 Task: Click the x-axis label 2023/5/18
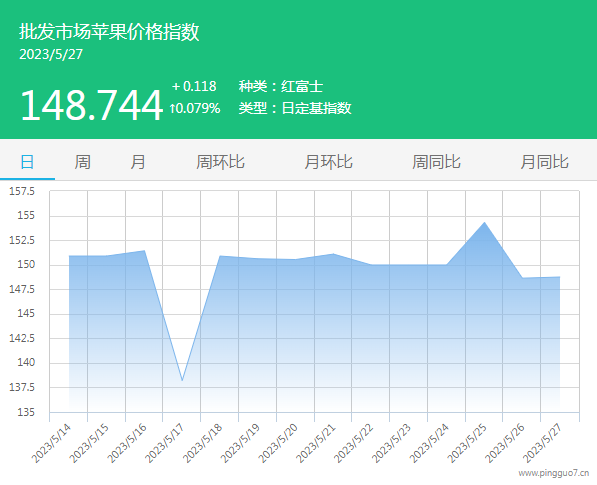tap(202, 443)
